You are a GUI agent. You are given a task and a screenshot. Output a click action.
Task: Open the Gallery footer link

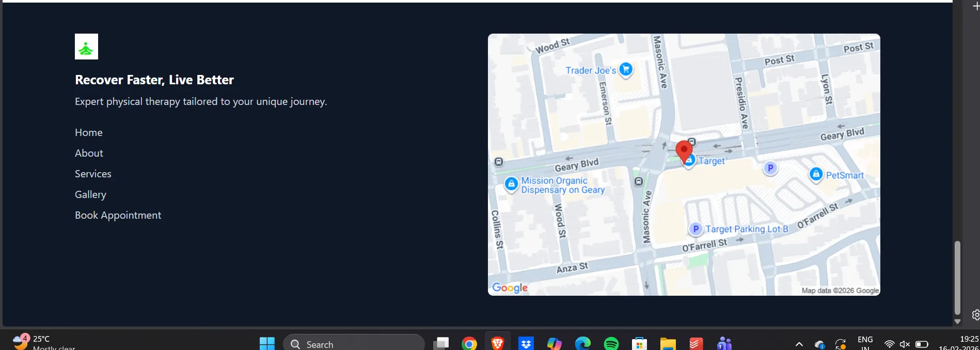pos(90,194)
